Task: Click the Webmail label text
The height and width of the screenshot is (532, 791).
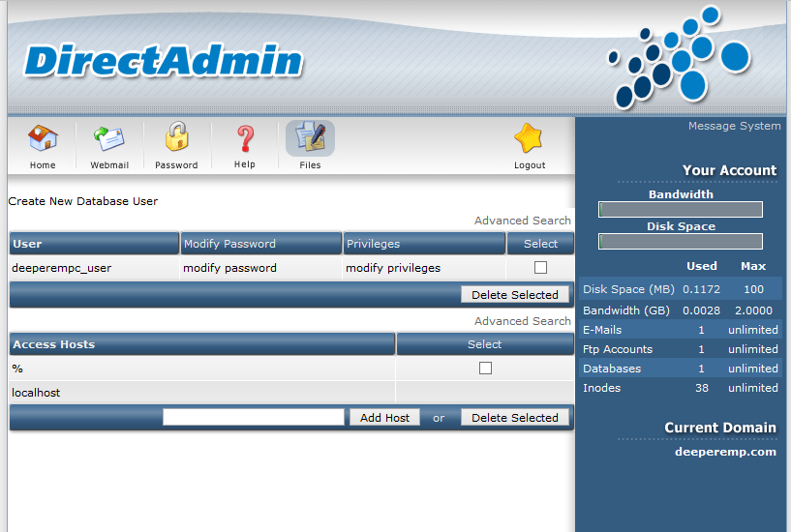Action: pyautogui.click(x=109, y=165)
